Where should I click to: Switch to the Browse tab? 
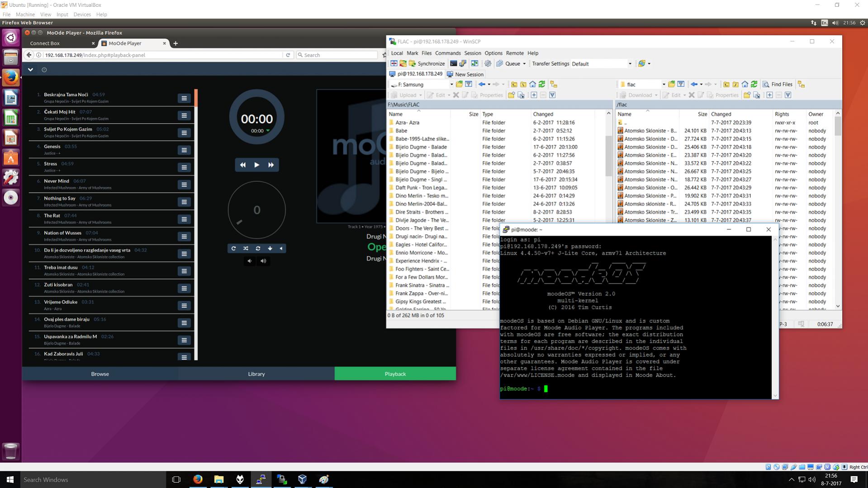click(100, 374)
